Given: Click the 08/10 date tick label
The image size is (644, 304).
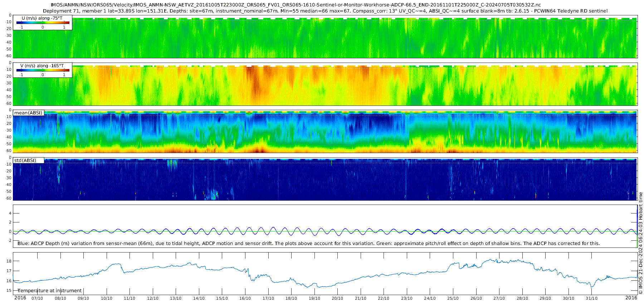Looking at the screenshot, I should pos(60,298).
